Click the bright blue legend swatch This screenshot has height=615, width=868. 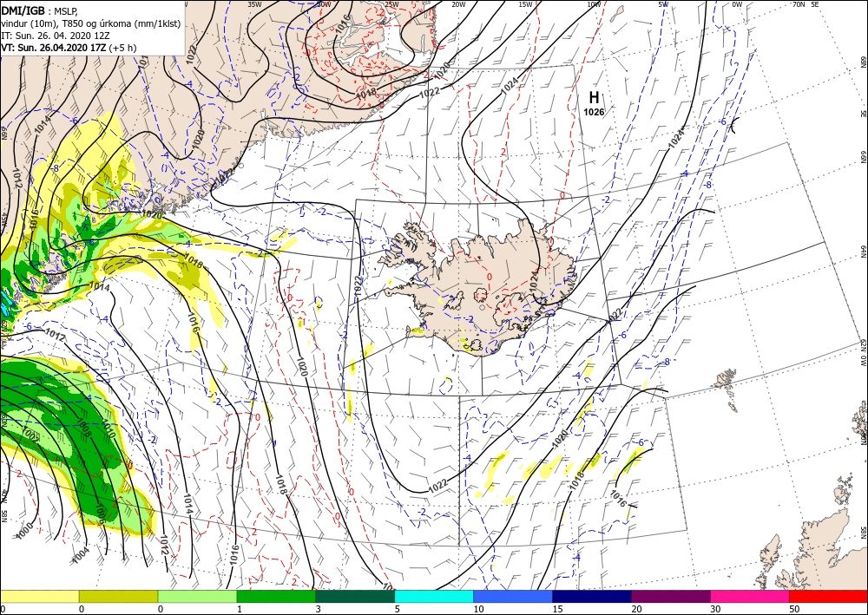[513, 596]
